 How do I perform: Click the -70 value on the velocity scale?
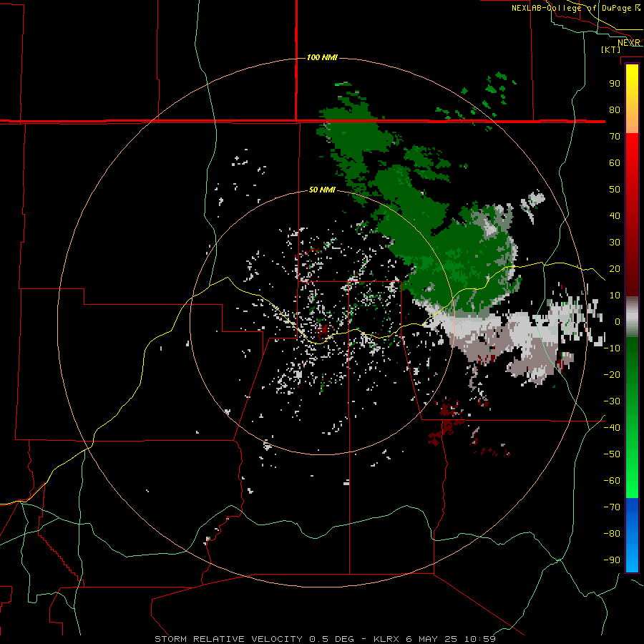click(x=612, y=507)
